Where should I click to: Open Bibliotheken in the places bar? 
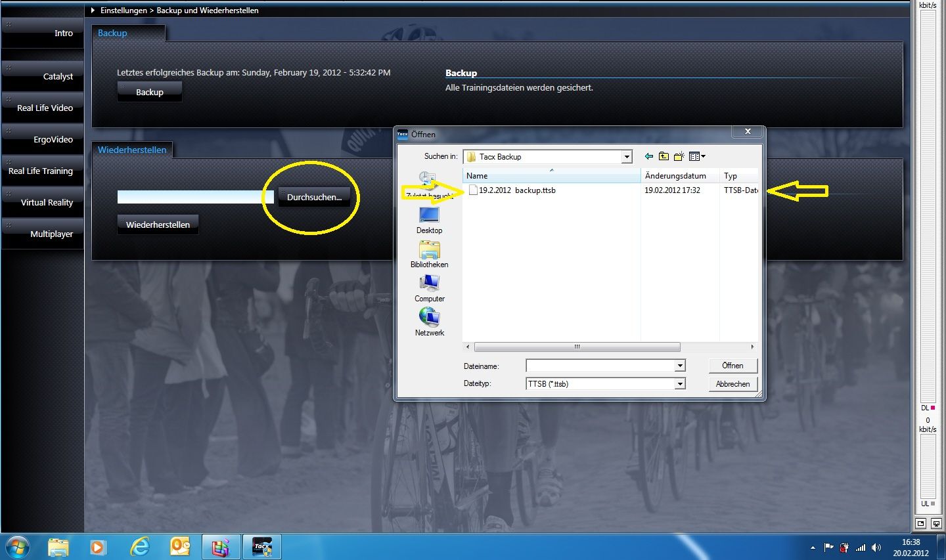(430, 254)
